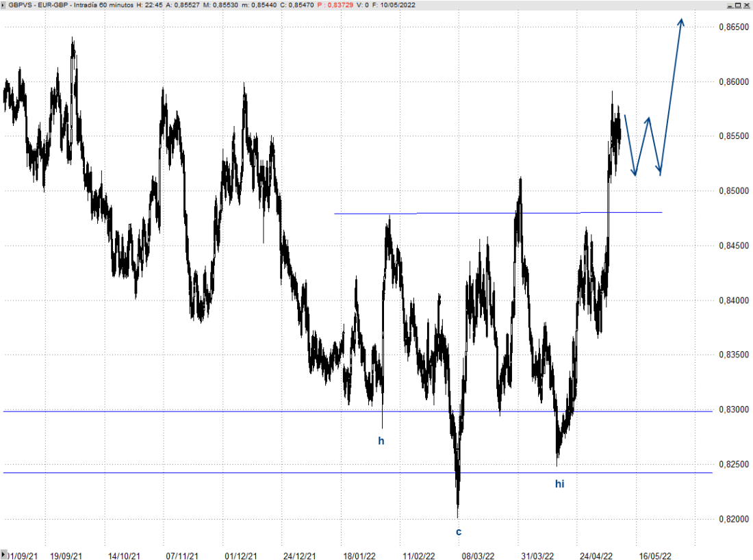Click the 0,85000 price axis label
Viewport: 753px width, 560px height.
click(x=731, y=190)
